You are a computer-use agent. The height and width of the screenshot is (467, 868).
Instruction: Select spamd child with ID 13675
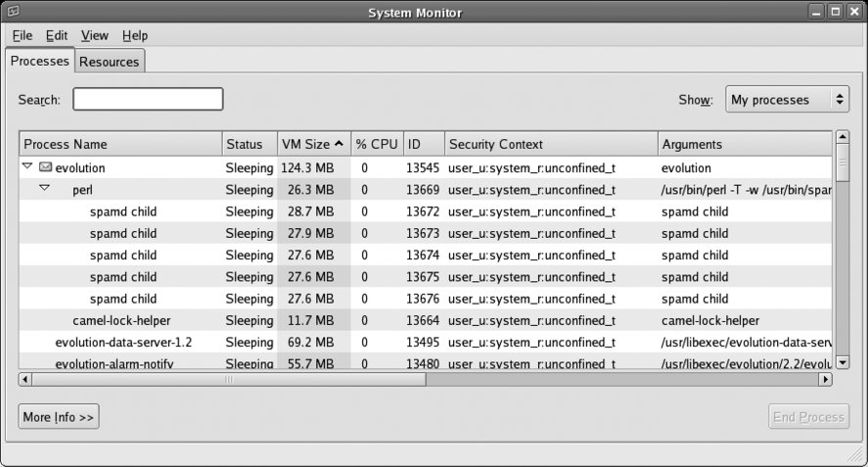425,276
